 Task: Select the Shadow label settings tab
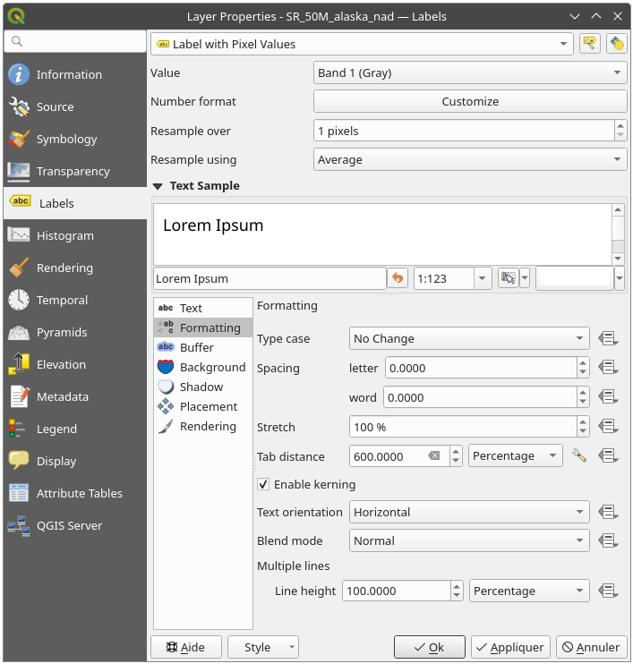coord(201,387)
